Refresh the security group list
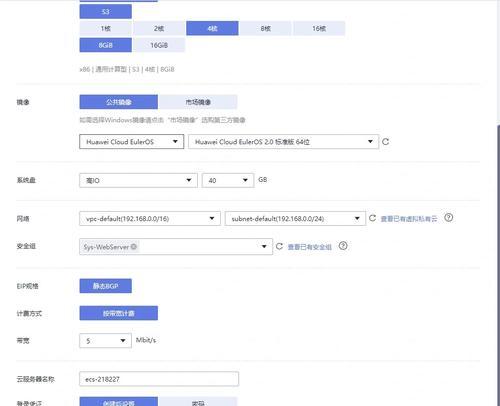Image resolution: width=500 pixels, height=406 pixels. coord(279,246)
